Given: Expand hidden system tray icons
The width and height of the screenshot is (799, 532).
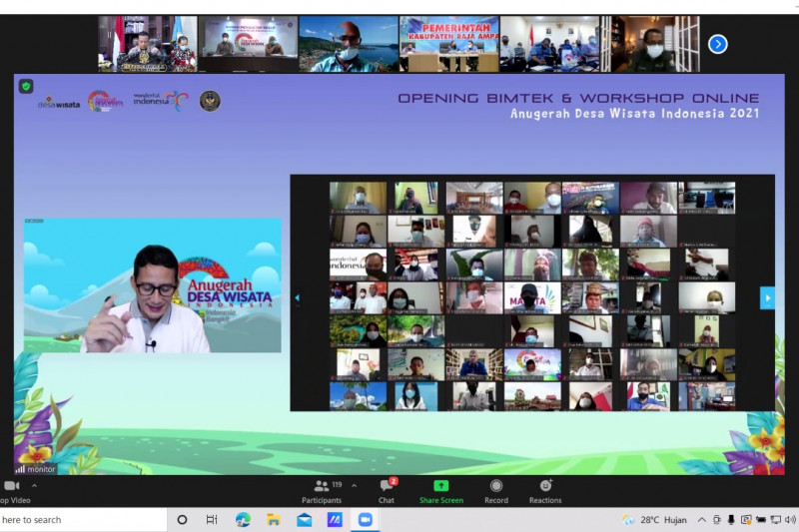Looking at the screenshot, I should [702, 520].
